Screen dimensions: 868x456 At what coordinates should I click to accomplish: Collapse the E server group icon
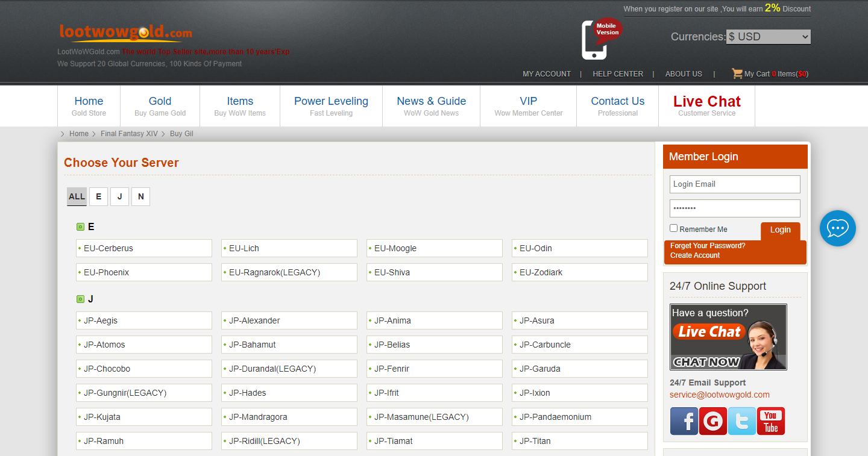click(80, 227)
